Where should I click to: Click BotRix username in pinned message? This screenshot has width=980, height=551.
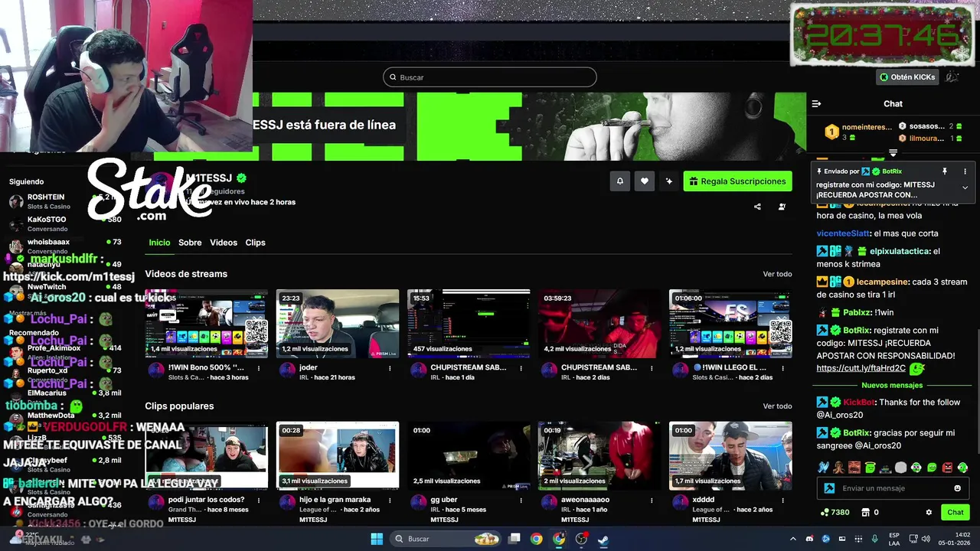891,171
